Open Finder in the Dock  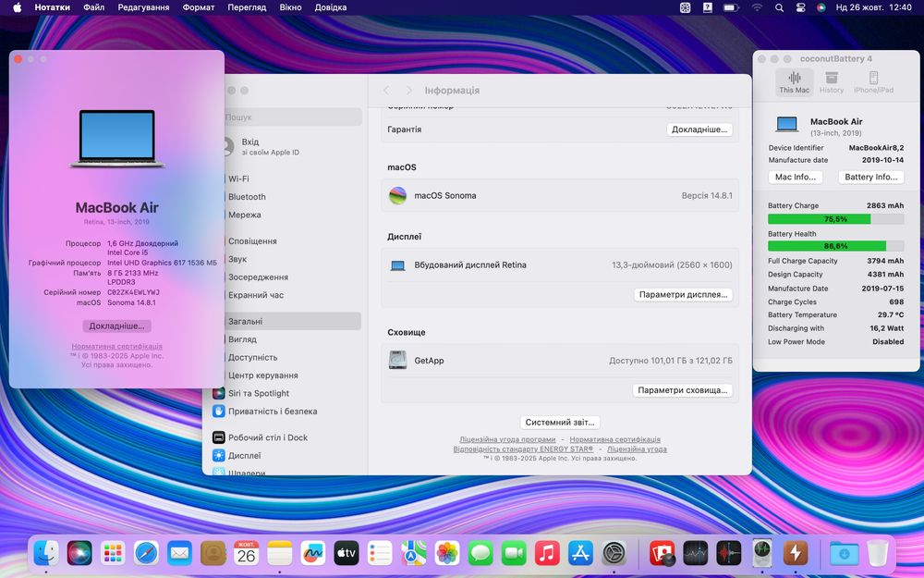point(46,553)
